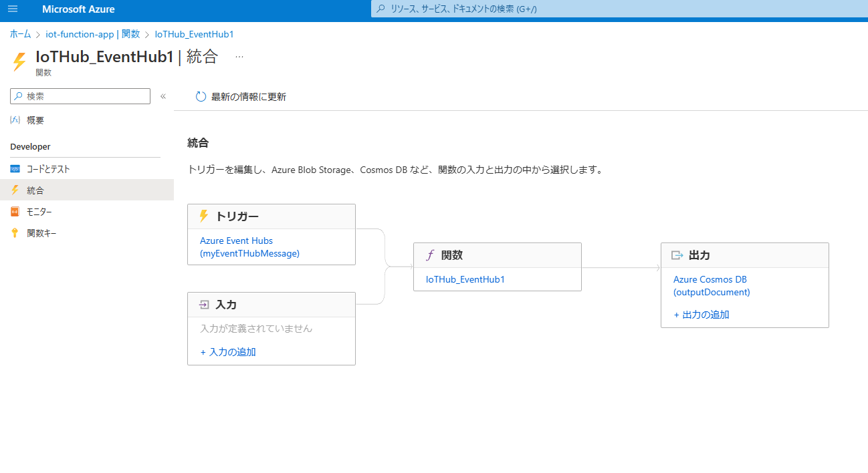This screenshot has width=868, height=473.
Task: Go to ホーム in the breadcrumb
Action: (x=20, y=34)
